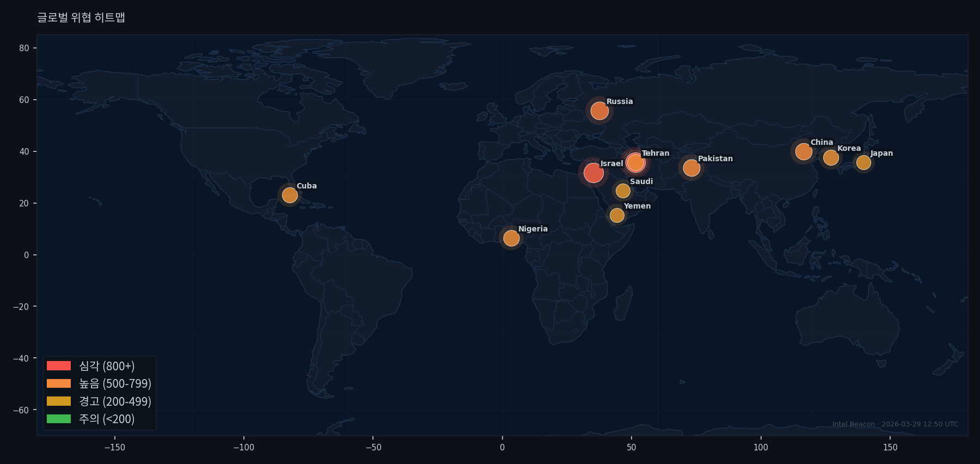Select the green 주의 legend swatch

(x=59, y=419)
